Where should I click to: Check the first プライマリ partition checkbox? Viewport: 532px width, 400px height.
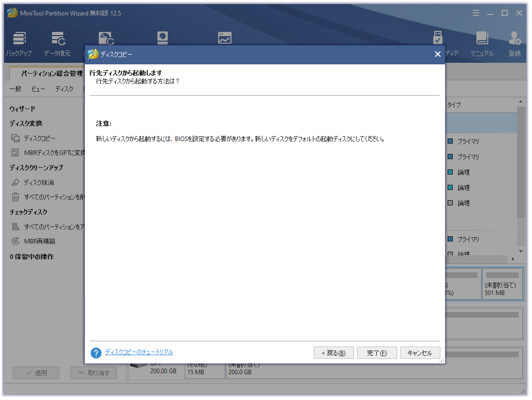[x=451, y=141]
